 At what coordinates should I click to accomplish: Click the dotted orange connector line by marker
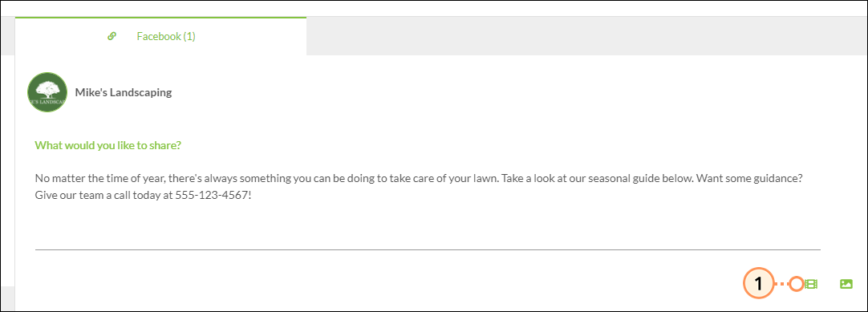781,284
